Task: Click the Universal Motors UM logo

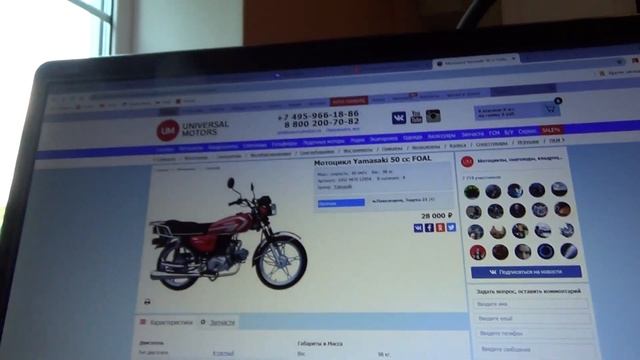Action: point(167,130)
